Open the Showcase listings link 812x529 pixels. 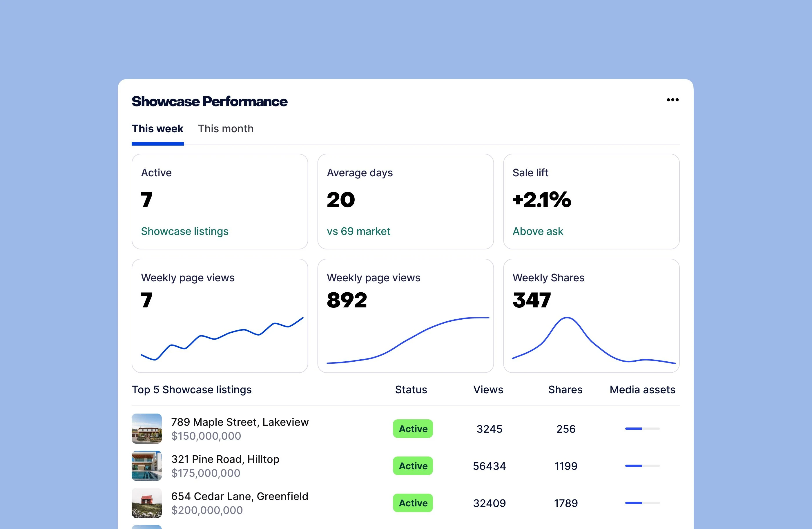point(184,231)
